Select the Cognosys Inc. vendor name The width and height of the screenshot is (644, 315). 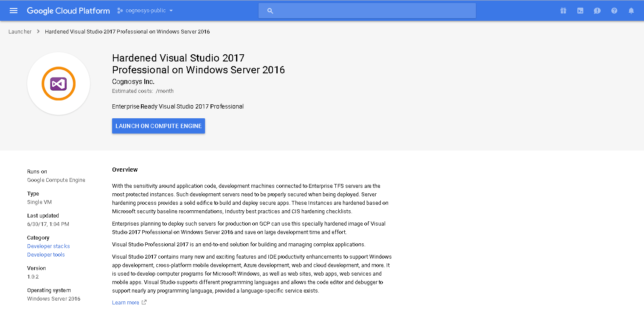pos(133,81)
